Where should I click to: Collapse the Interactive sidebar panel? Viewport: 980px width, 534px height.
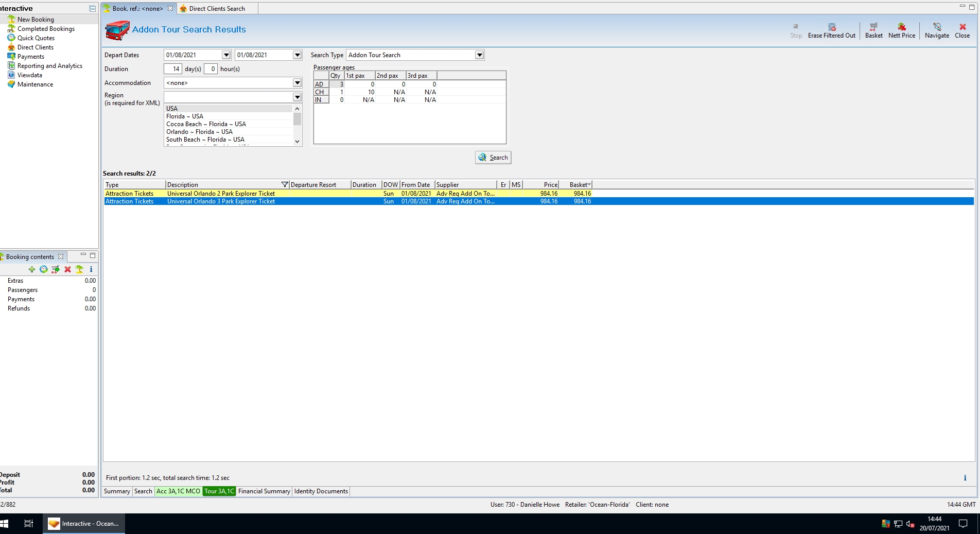pos(92,9)
